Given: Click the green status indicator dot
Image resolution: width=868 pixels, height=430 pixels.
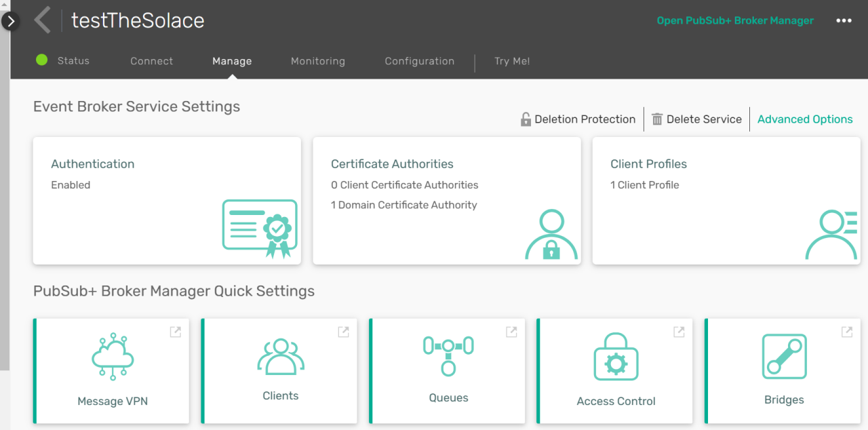Looking at the screenshot, I should (x=42, y=60).
